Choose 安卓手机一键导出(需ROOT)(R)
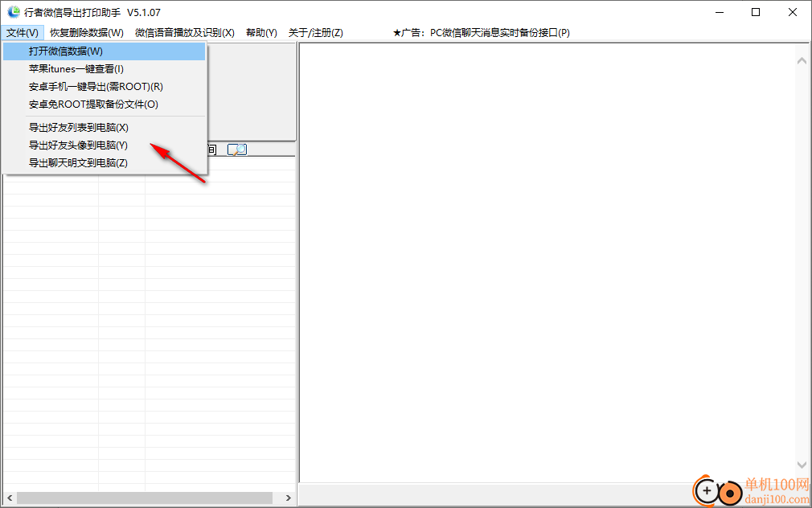The image size is (812, 508). pyautogui.click(x=104, y=87)
